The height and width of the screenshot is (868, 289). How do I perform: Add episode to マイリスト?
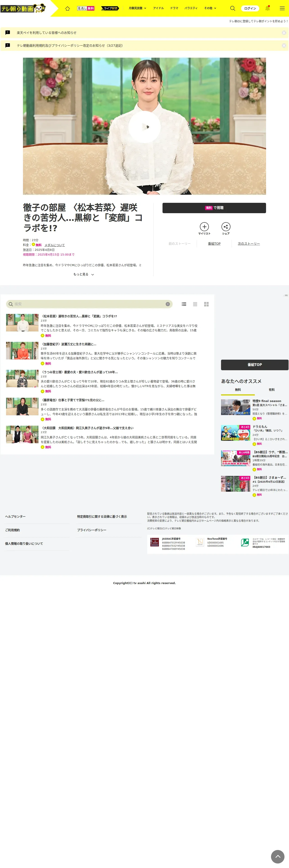[204, 228]
